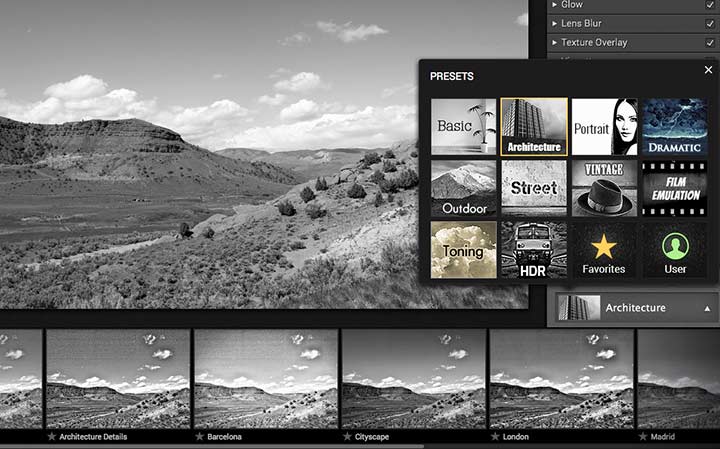Open the Basic presets category
720x449 pixels.
point(463,127)
